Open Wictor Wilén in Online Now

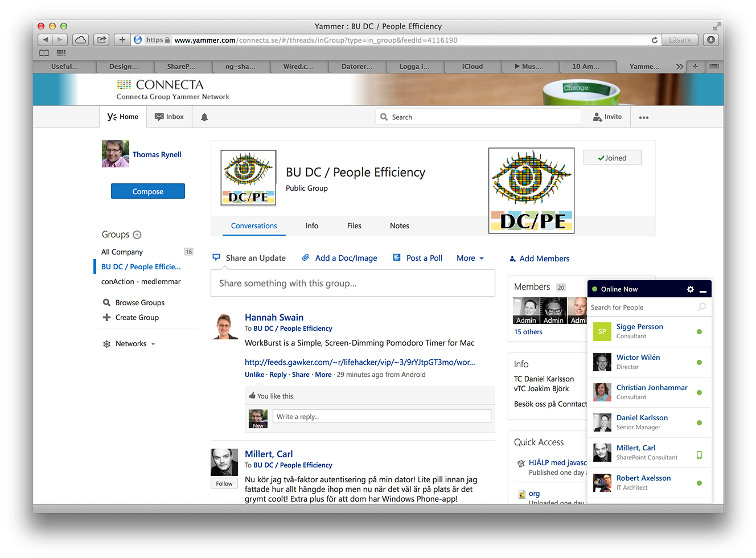[x=650, y=362]
